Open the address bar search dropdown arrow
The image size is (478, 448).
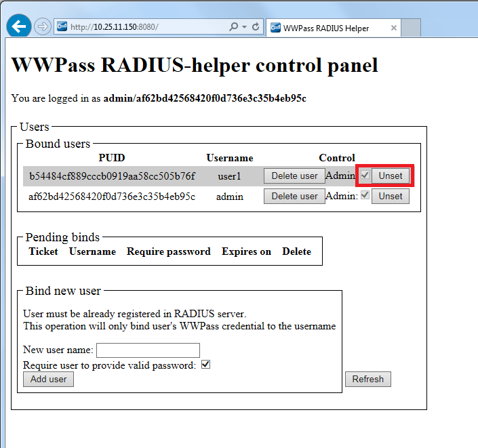(x=243, y=27)
